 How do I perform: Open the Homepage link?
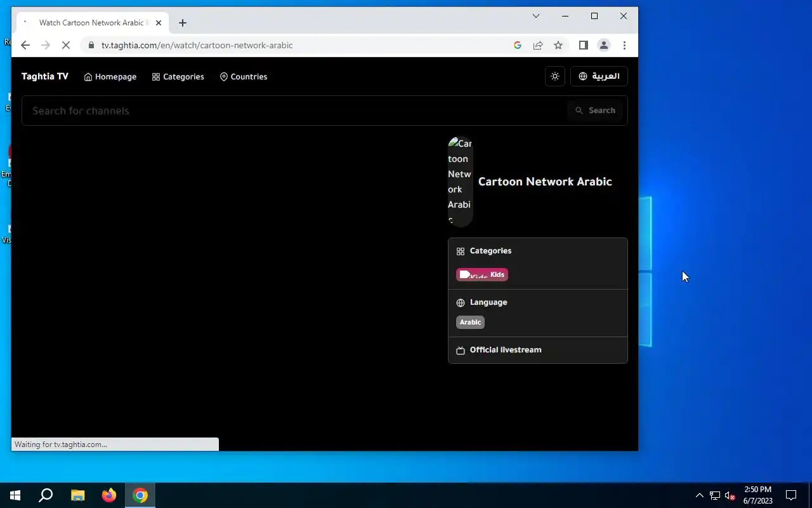tap(110, 77)
